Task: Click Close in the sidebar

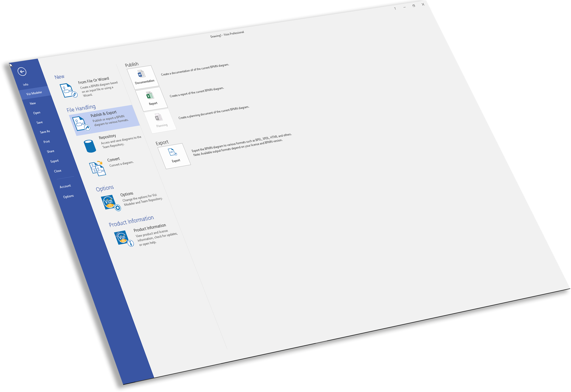Action: pyautogui.click(x=58, y=171)
